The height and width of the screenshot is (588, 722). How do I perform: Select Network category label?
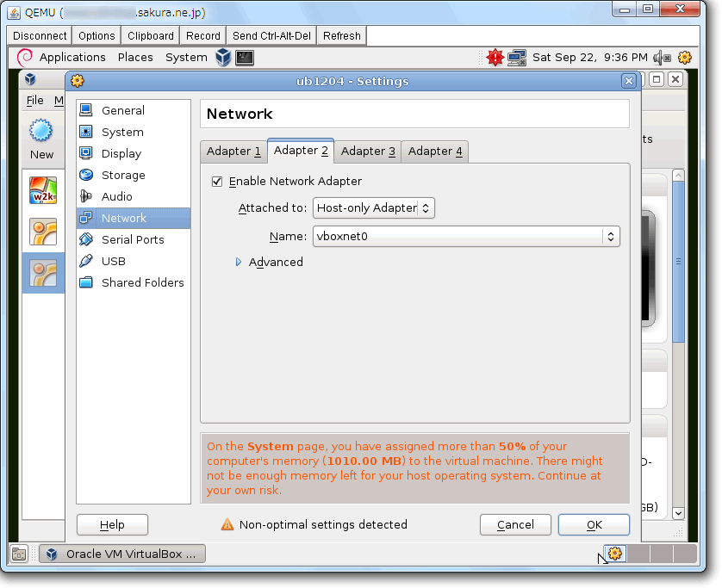[x=124, y=218]
